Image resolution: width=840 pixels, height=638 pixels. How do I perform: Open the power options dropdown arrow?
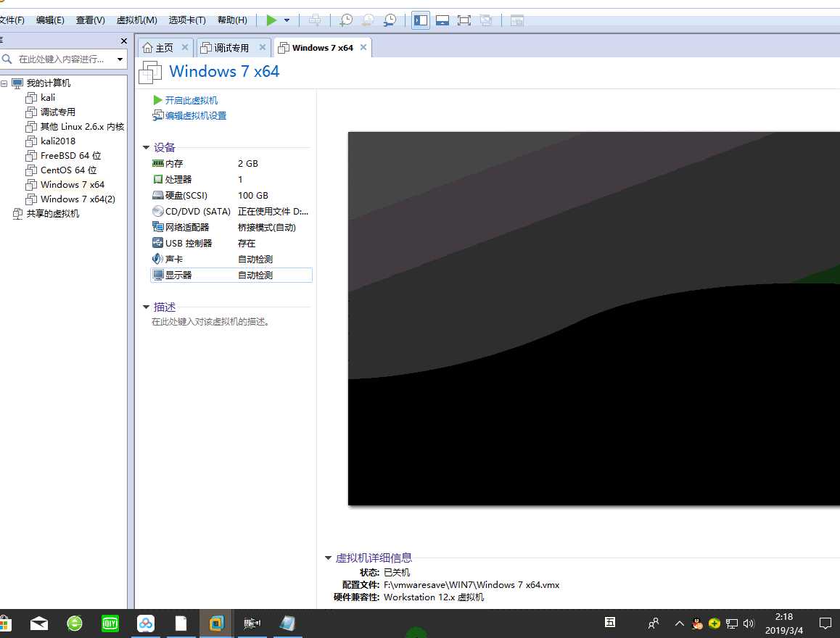tap(287, 20)
